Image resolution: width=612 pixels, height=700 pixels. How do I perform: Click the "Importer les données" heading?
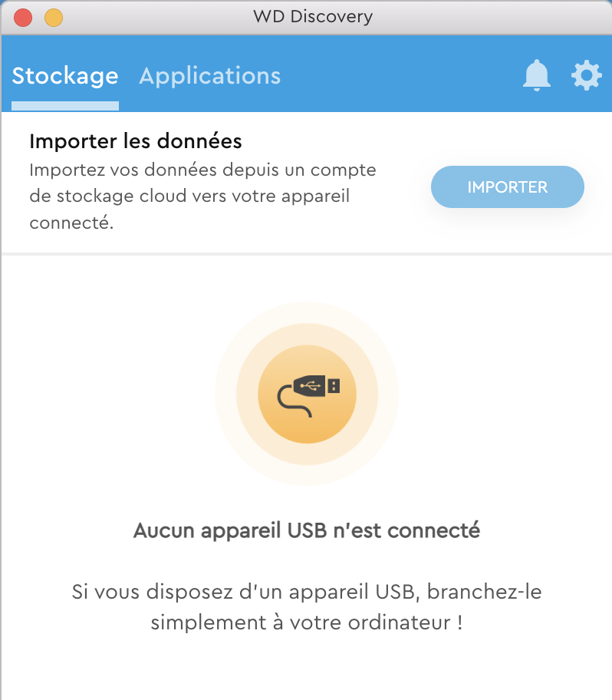click(136, 141)
